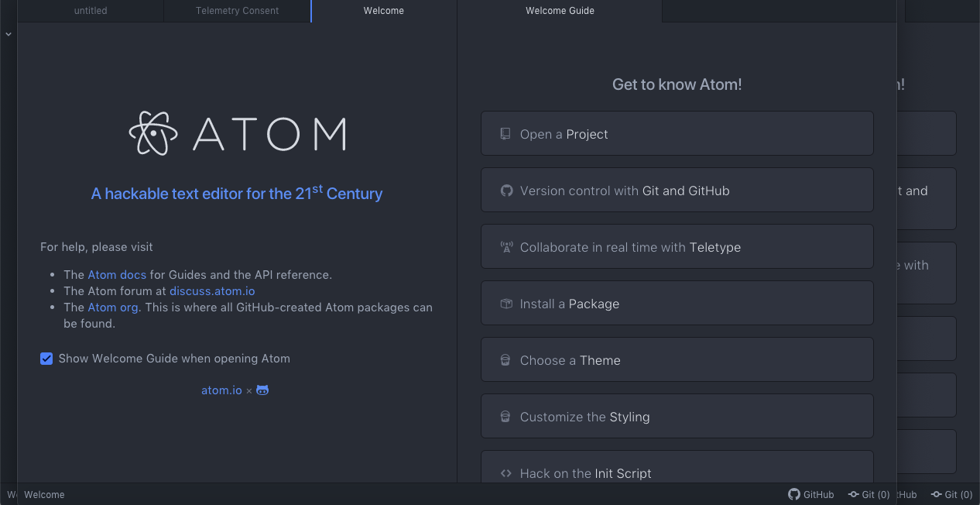Uncheck Show Welcome Guide when opening Atom

(x=46, y=359)
